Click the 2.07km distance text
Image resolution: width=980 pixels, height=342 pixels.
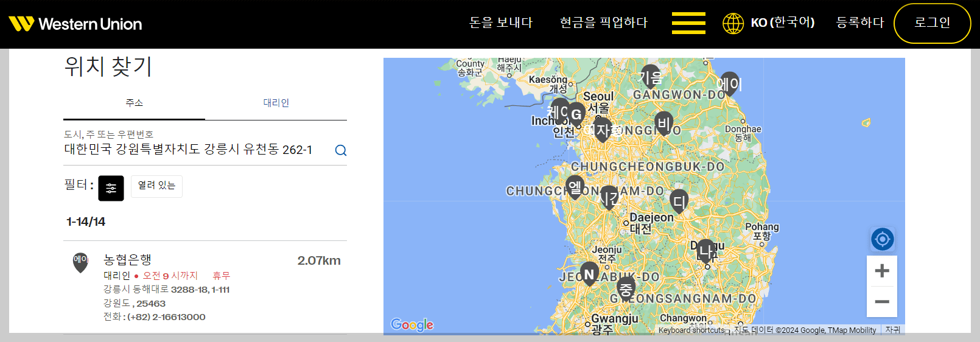pos(319,260)
